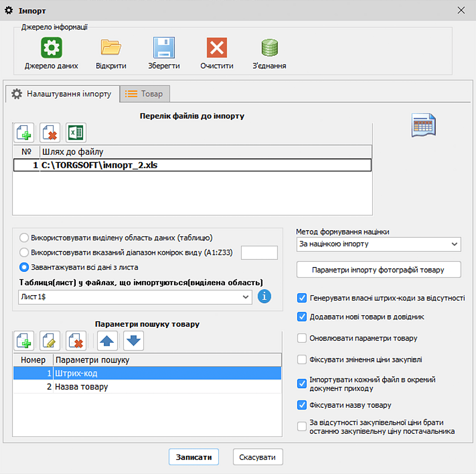The image size is (476, 474).
Task: Edit search parameter with the pencil icon
Action: [50, 341]
